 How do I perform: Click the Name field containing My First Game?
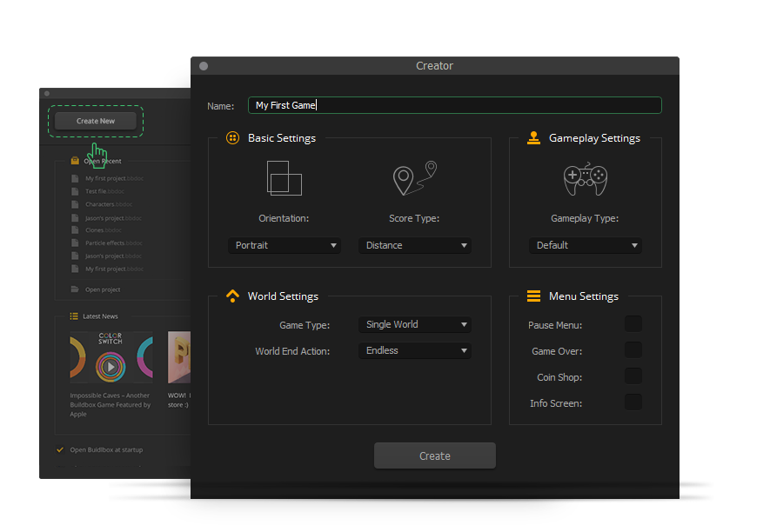click(455, 105)
